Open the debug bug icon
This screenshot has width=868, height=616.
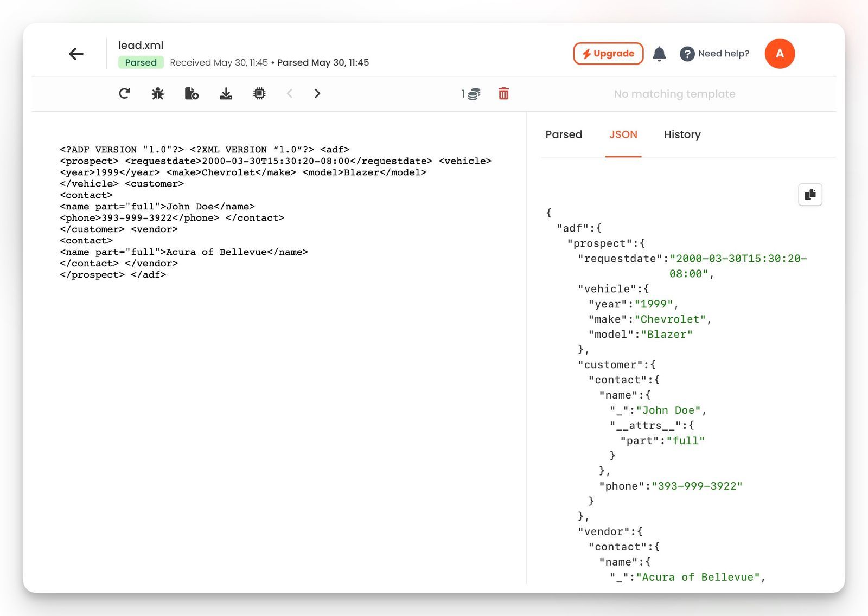[x=158, y=94]
